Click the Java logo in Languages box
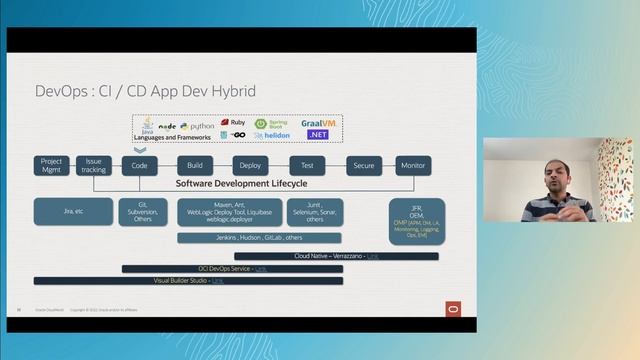The image size is (640, 360). pos(147,126)
